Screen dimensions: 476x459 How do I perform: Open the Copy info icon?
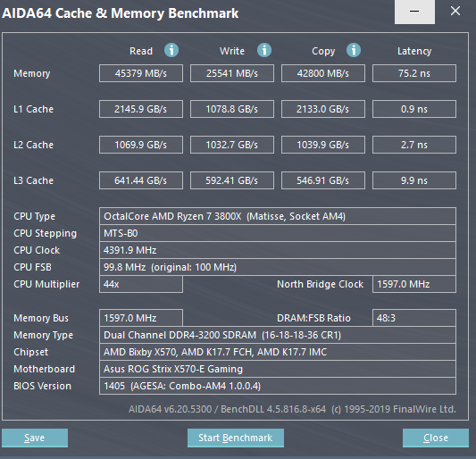pos(354,50)
